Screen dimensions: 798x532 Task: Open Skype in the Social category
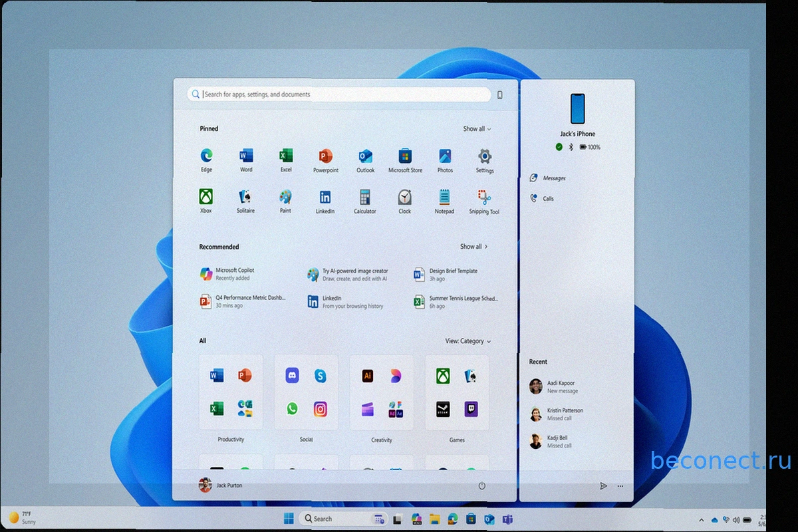point(321,376)
